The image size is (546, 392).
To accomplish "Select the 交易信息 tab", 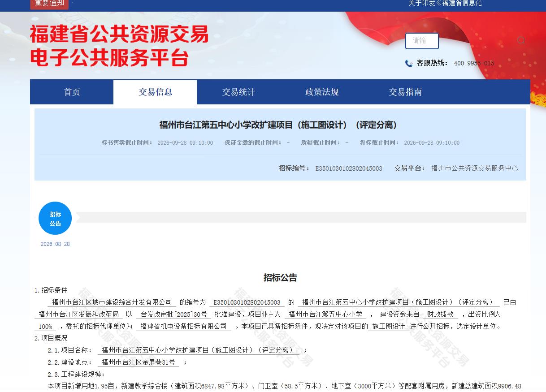I will pyautogui.click(x=155, y=92).
